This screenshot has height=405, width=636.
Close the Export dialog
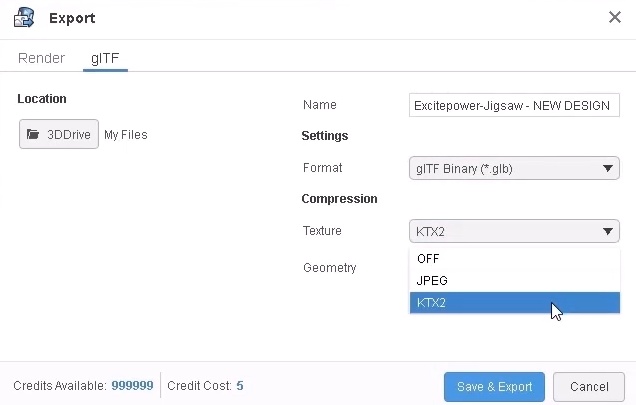(615, 17)
